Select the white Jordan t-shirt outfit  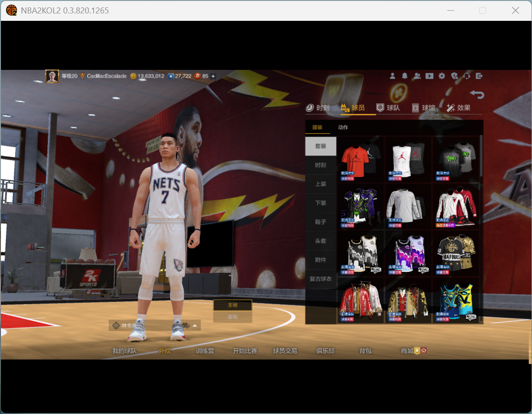408,160
